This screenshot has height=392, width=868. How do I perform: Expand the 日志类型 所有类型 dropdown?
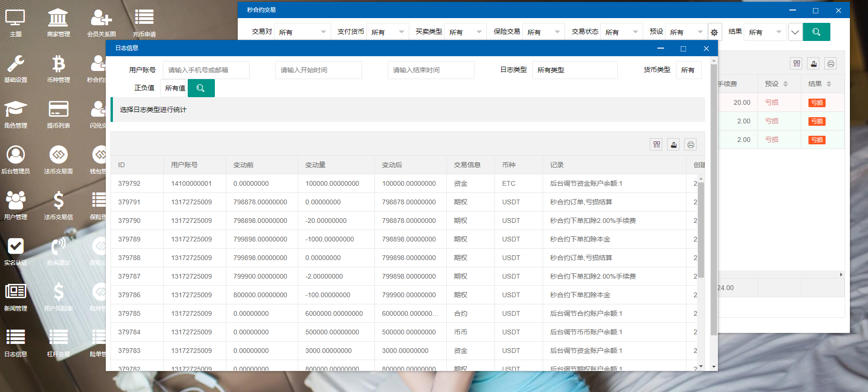point(575,70)
